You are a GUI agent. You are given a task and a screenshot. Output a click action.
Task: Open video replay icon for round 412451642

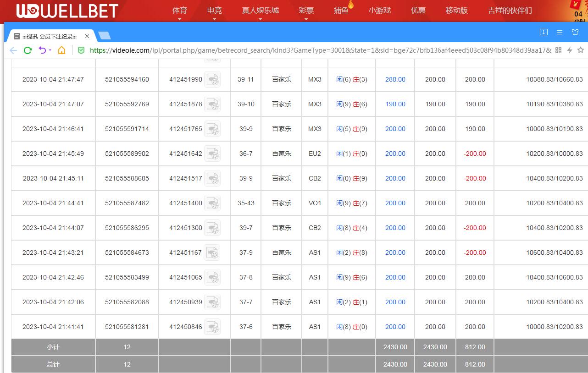coord(212,154)
